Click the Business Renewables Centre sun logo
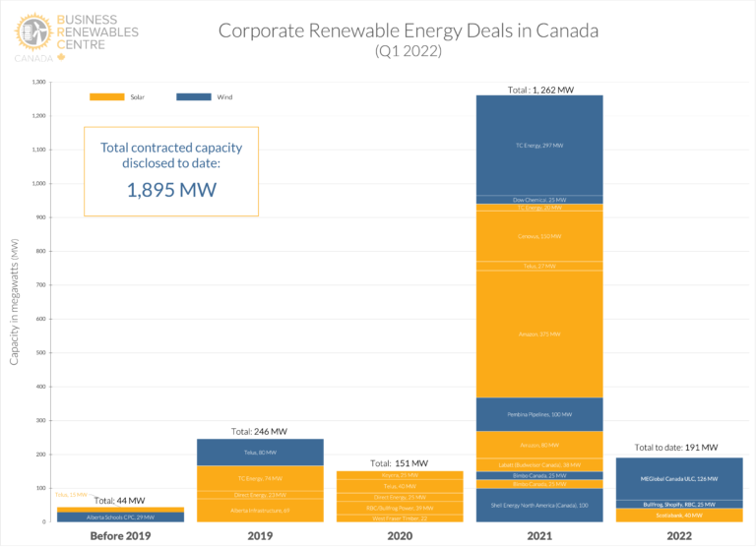 (35, 32)
